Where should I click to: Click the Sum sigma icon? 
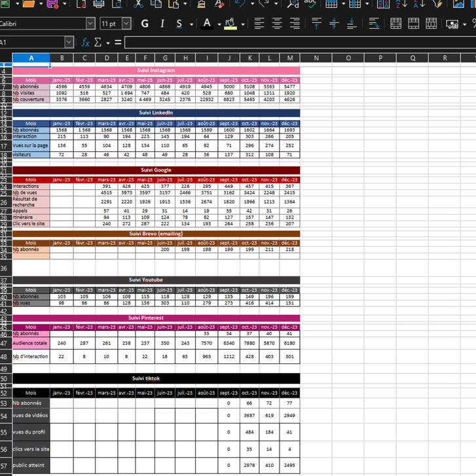(98, 43)
